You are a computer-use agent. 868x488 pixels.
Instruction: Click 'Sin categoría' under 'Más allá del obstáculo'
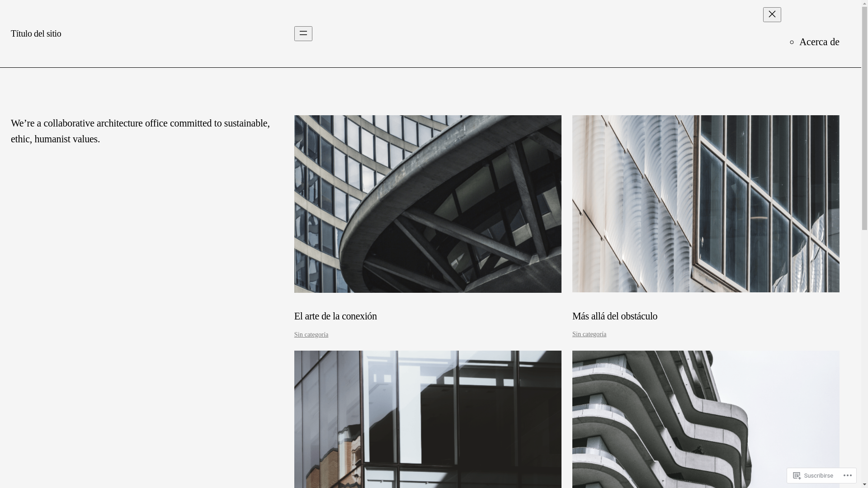589,334
